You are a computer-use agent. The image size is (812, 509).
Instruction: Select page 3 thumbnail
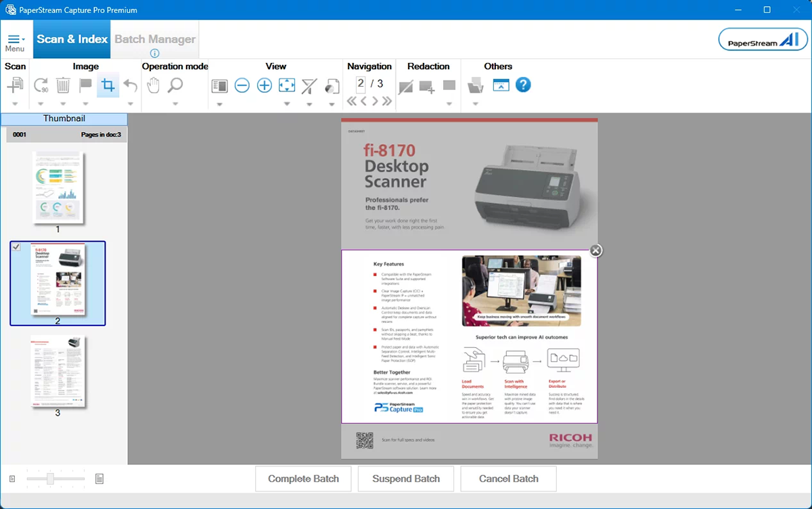58,371
